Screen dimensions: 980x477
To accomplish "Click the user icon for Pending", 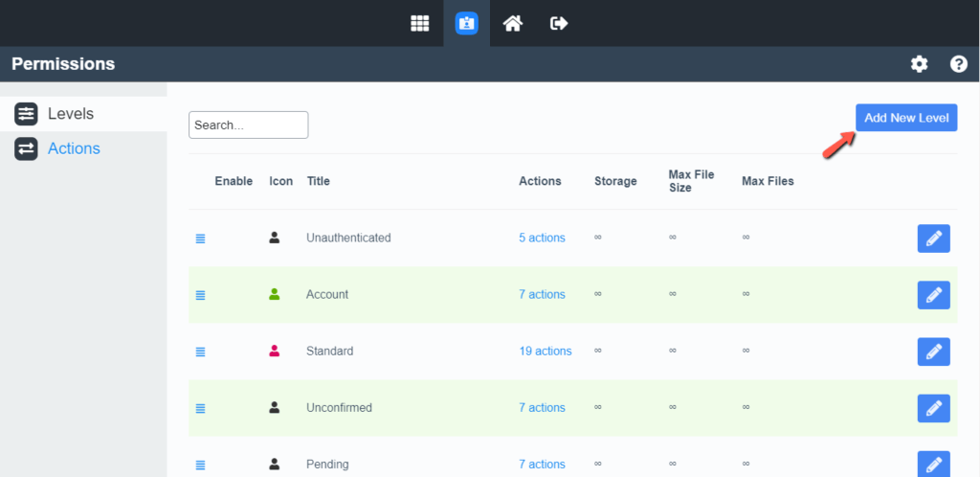I will click(x=275, y=464).
